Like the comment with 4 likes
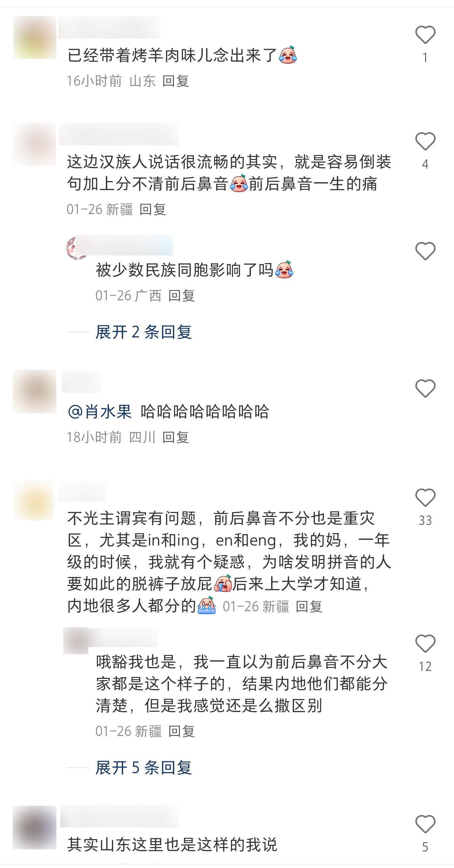Screen dimensions: 454x868 (425, 141)
